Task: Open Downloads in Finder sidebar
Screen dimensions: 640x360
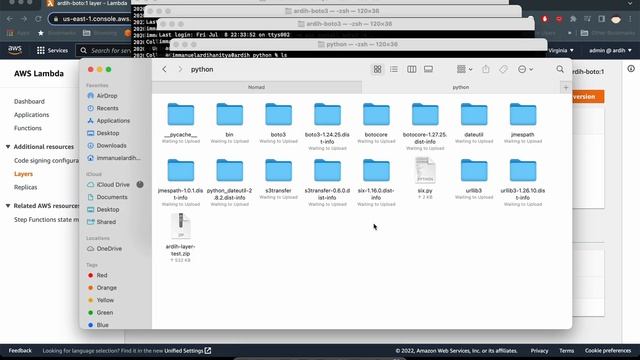Action: (107, 146)
